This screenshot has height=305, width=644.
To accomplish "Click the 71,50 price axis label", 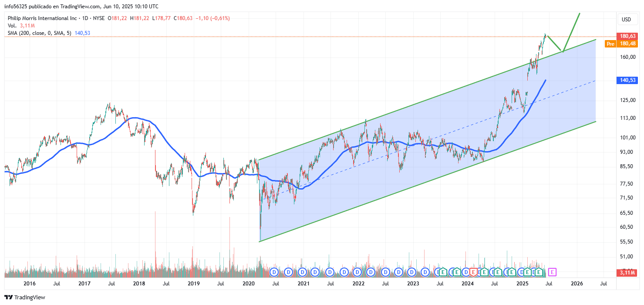I will (x=626, y=198).
